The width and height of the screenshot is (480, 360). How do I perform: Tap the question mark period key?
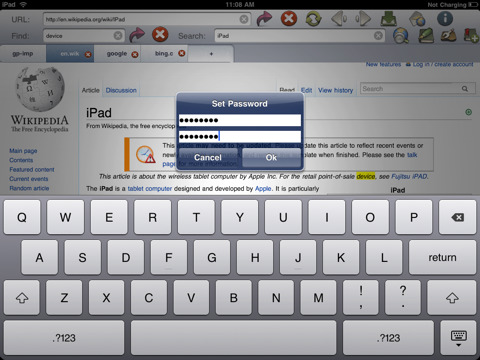point(403,298)
